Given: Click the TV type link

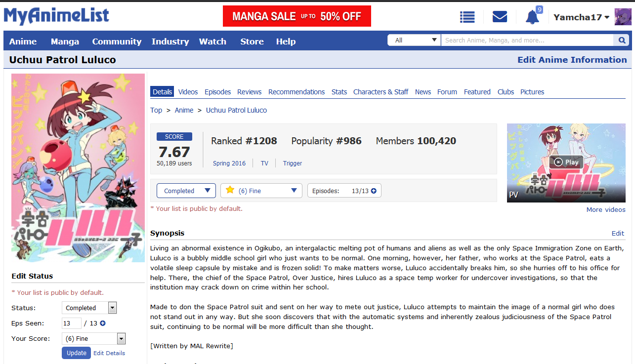Looking at the screenshot, I should [264, 163].
